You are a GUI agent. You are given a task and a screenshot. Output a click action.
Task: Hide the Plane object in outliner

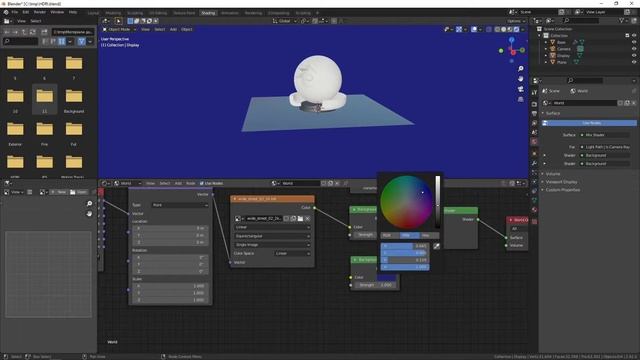634,62
